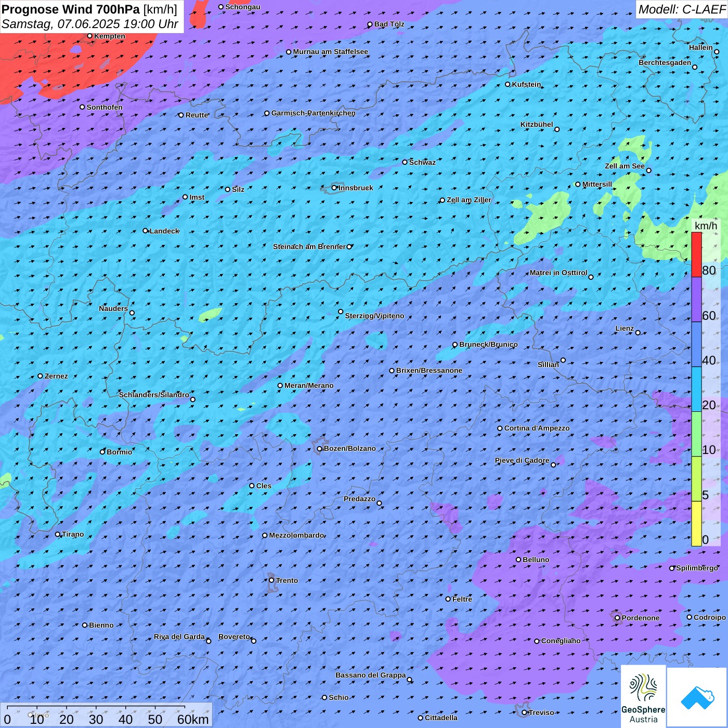Click the forecast date 'Samstag, 07.06.2025 19:00 Uhr'
The height and width of the screenshot is (728, 728).
pyautogui.click(x=90, y=24)
